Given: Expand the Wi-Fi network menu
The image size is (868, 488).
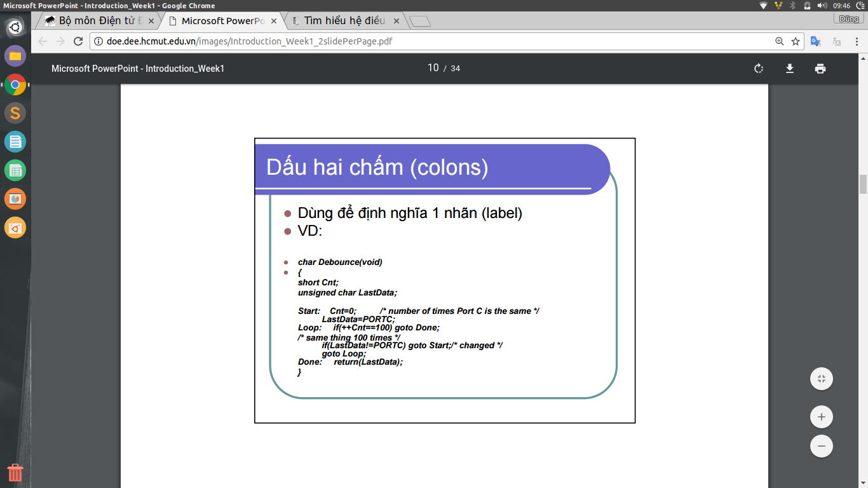Looking at the screenshot, I should [x=763, y=6].
